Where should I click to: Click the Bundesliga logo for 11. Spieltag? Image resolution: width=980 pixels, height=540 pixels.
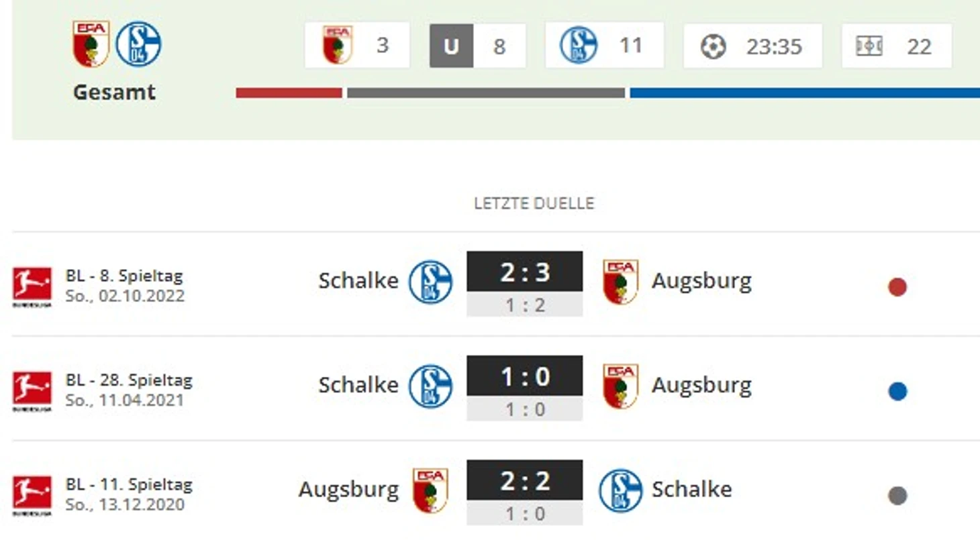click(x=32, y=495)
